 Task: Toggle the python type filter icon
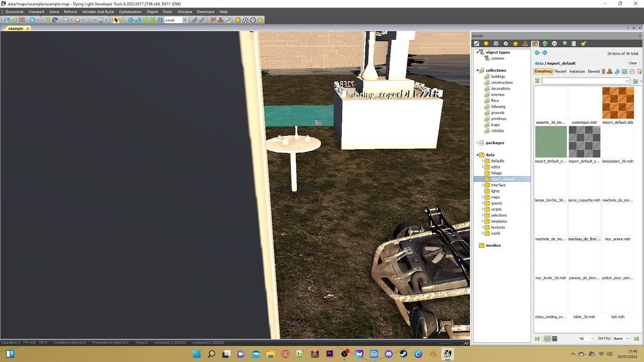tap(617, 71)
